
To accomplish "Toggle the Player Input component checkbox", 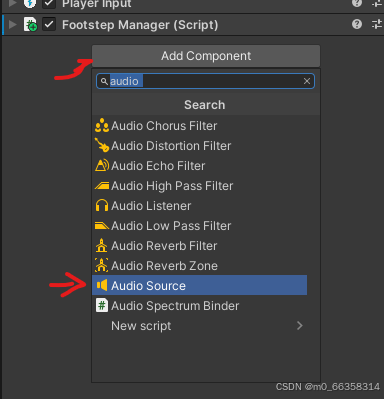I will pyautogui.click(x=49, y=3).
